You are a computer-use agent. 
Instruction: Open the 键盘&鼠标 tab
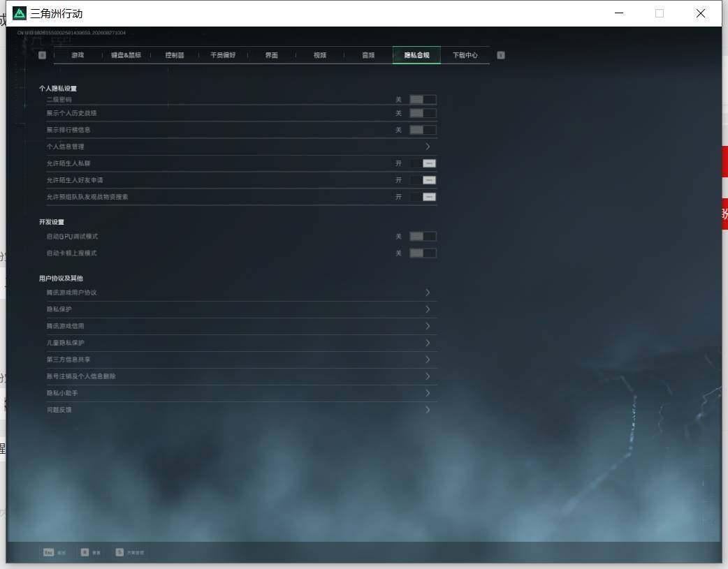point(126,55)
